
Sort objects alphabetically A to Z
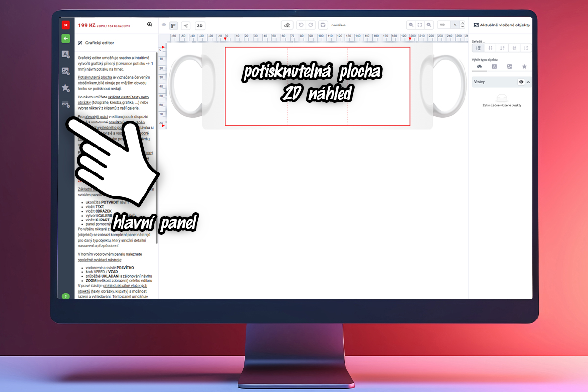514,48
